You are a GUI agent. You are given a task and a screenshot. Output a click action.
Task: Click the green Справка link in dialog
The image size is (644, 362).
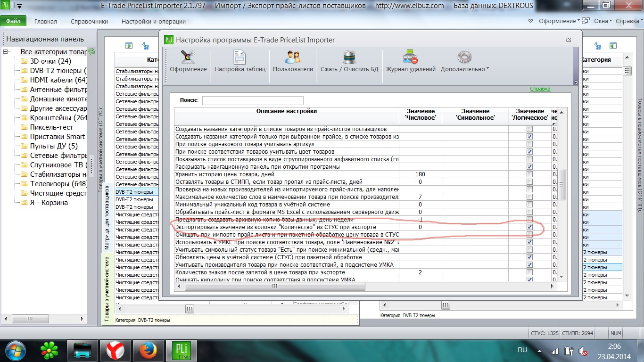(540, 89)
